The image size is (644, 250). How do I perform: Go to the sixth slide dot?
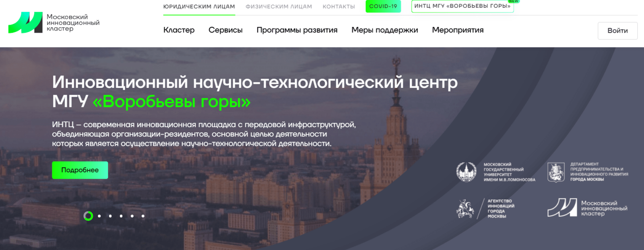[x=143, y=216]
